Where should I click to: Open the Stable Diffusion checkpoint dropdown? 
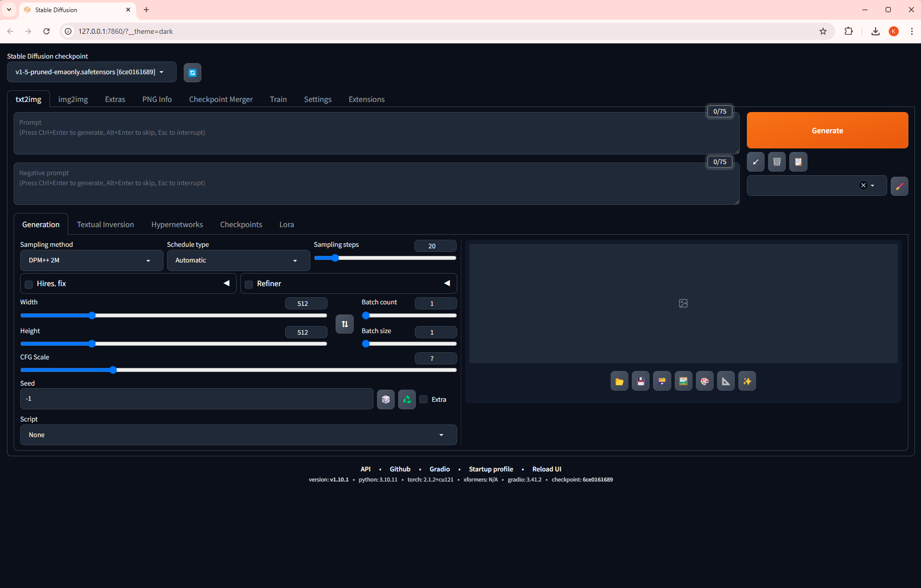coord(92,72)
